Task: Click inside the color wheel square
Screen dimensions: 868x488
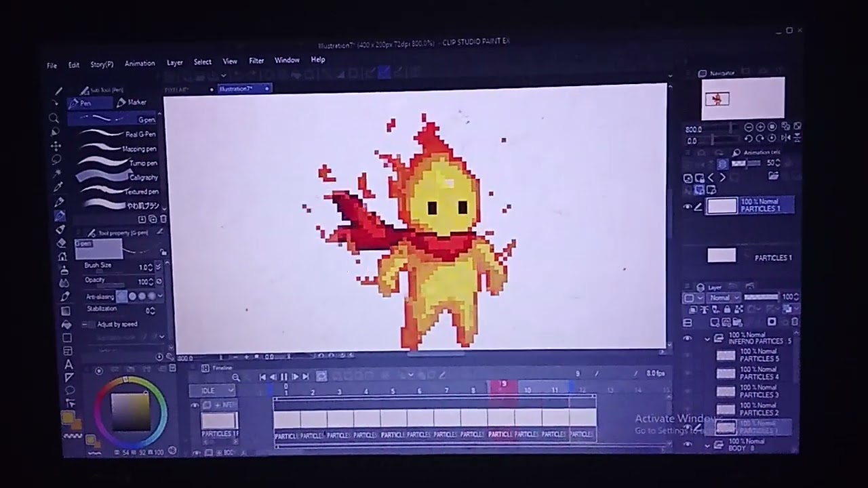Action: 130,411
